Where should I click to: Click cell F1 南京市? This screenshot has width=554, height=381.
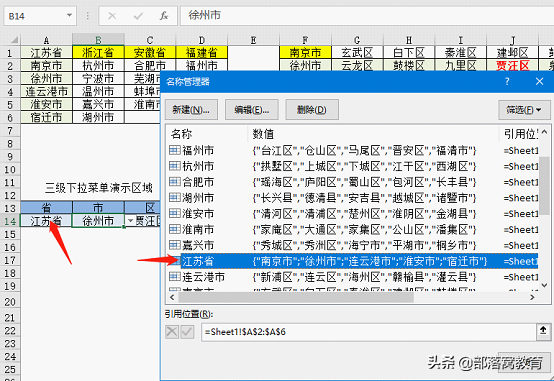tap(305, 52)
